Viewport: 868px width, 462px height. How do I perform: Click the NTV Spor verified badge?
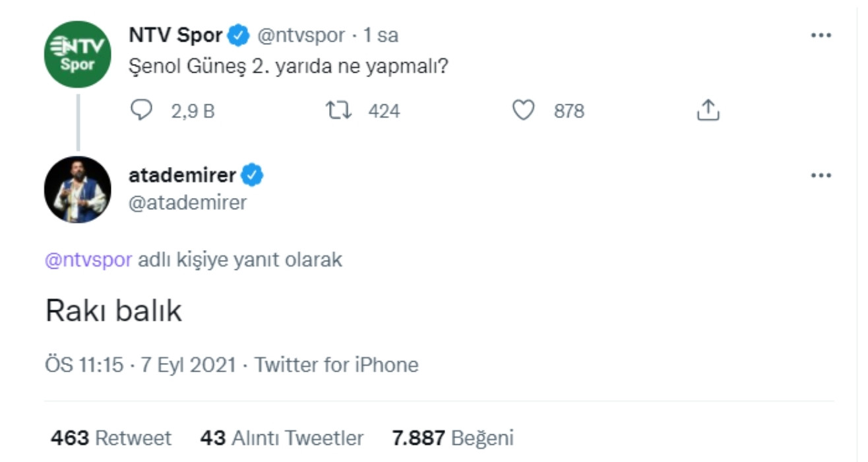tap(238, 36)
